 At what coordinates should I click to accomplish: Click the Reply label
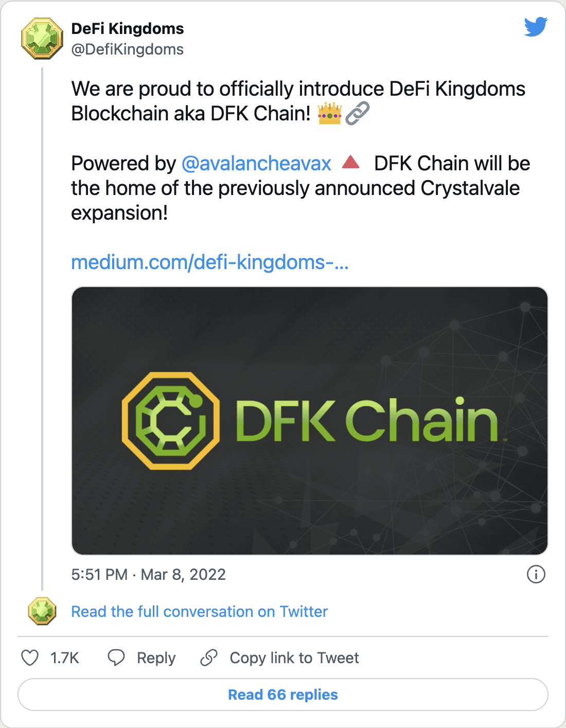[x=156, y=658]
